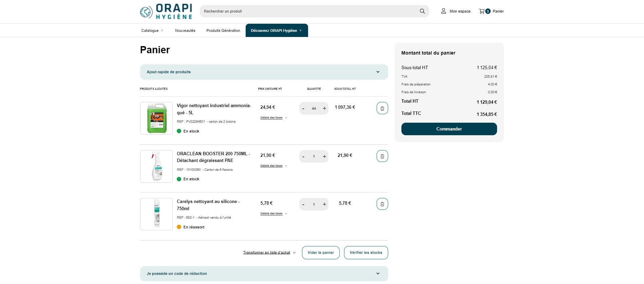
Task: Increase Vigor nettoyant quantity
Action: tap(324, 108)
